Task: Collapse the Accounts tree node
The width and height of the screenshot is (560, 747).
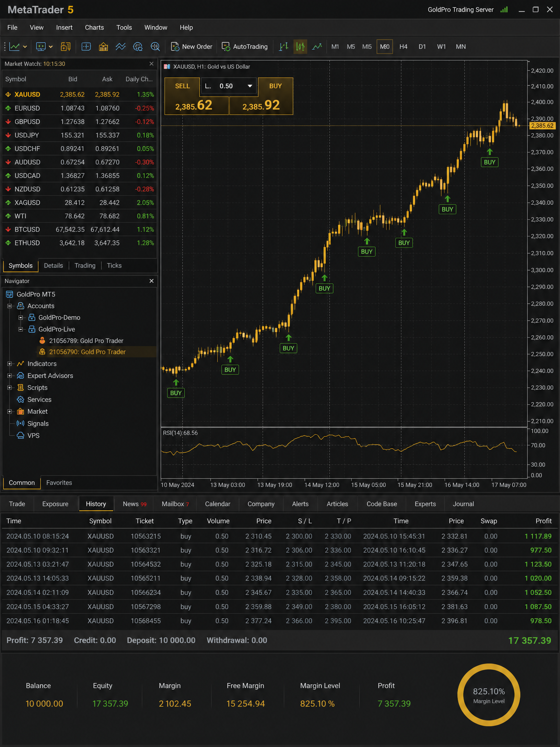Action: (10, 306)
